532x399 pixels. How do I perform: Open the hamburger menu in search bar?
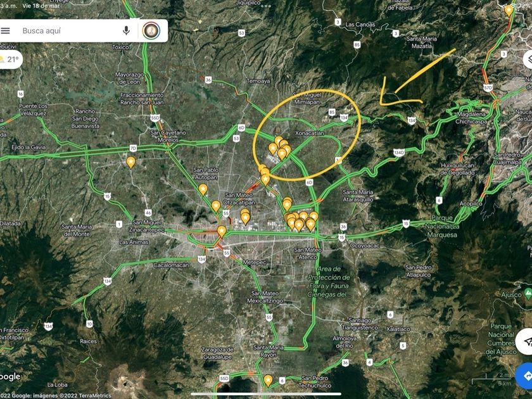[6, 31]
